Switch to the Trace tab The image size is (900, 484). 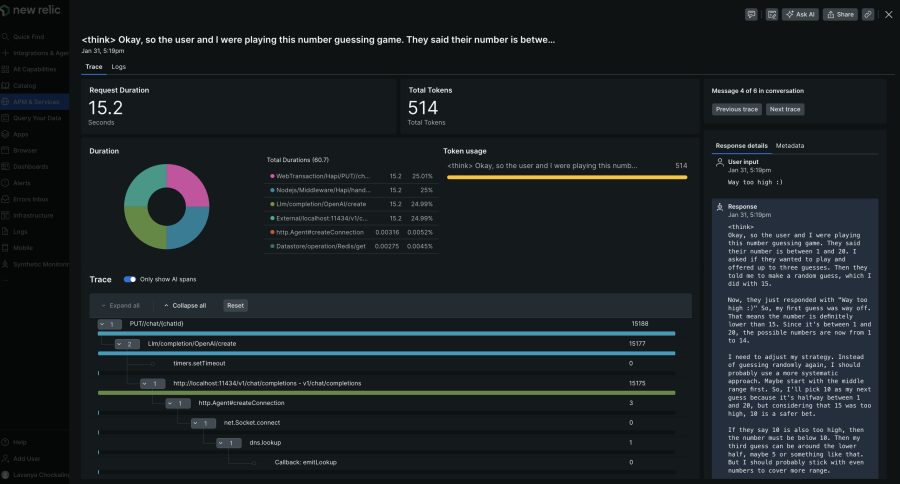click(94, 67)
